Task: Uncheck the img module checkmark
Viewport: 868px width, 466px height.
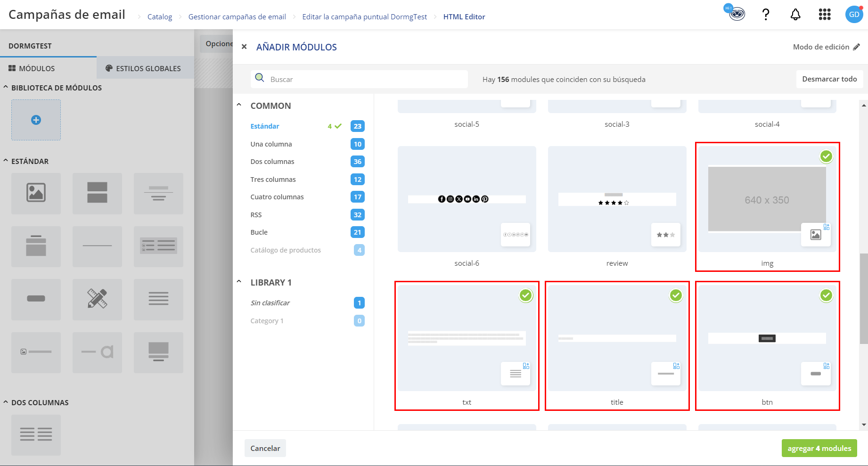Action: click(x=826, y=156)
